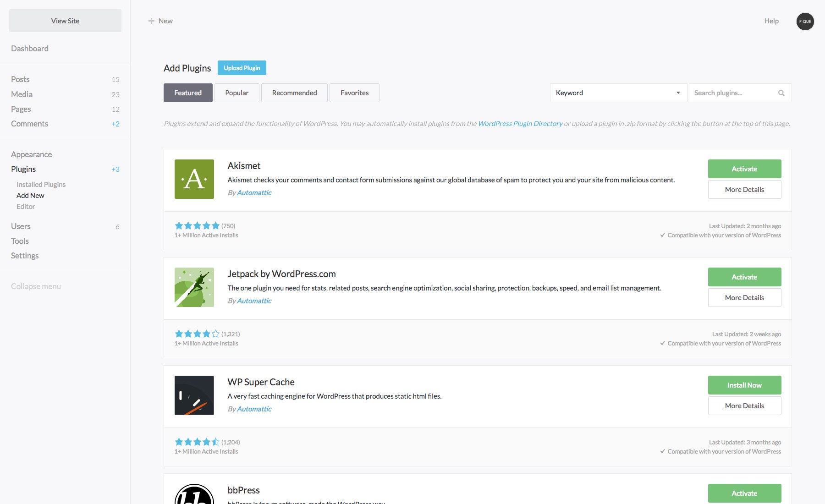Click the Pages count 12
Screen dimensions: 825x504
tap(115, 110)
